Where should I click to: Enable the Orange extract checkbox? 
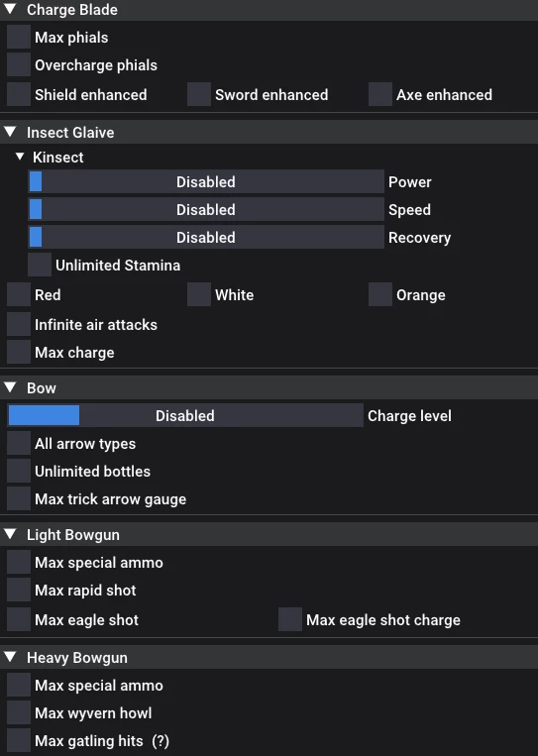(x=380, y=294)
